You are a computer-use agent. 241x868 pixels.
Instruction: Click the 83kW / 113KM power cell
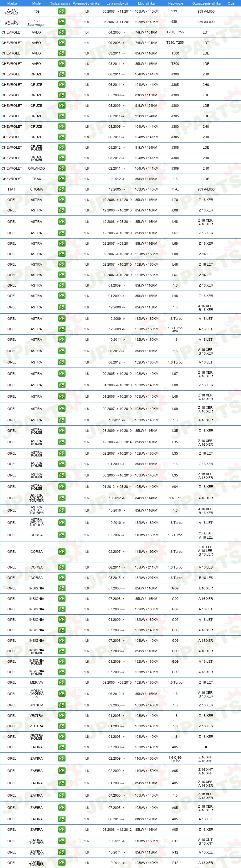(146, 95)
